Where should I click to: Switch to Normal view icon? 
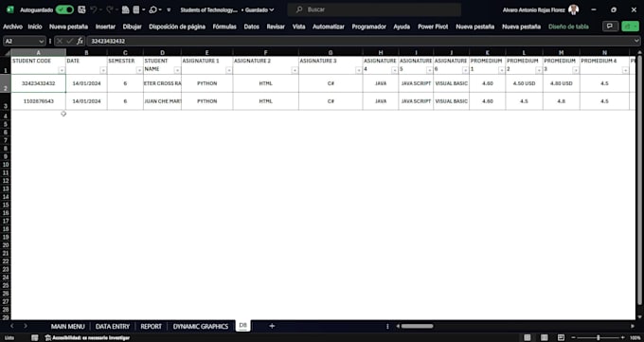coord(528,338)
